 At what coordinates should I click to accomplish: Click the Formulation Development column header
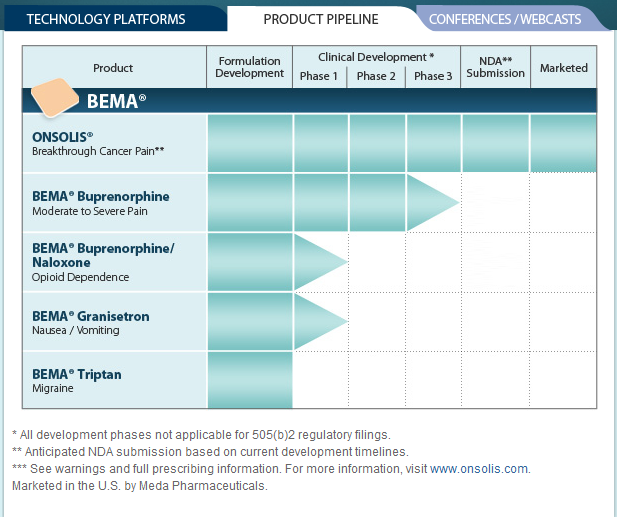coord(250,67)
